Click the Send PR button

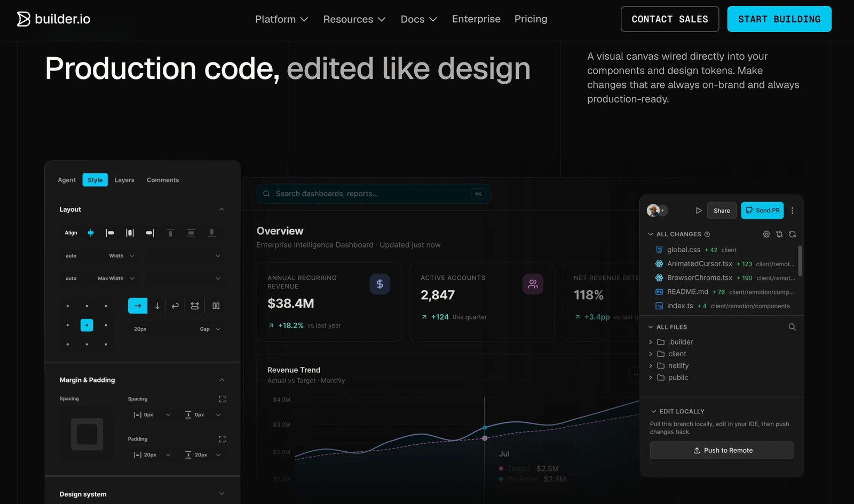pos(762,211)
